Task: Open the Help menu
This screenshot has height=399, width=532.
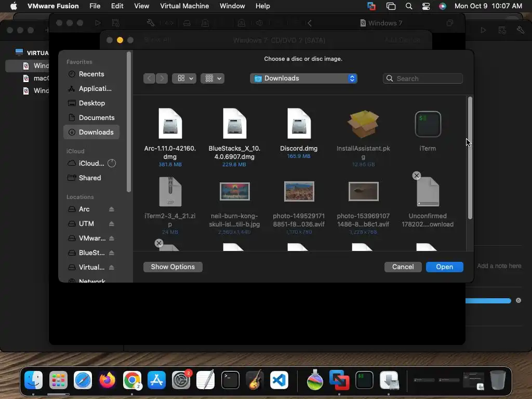Action: tap(262, 6)
